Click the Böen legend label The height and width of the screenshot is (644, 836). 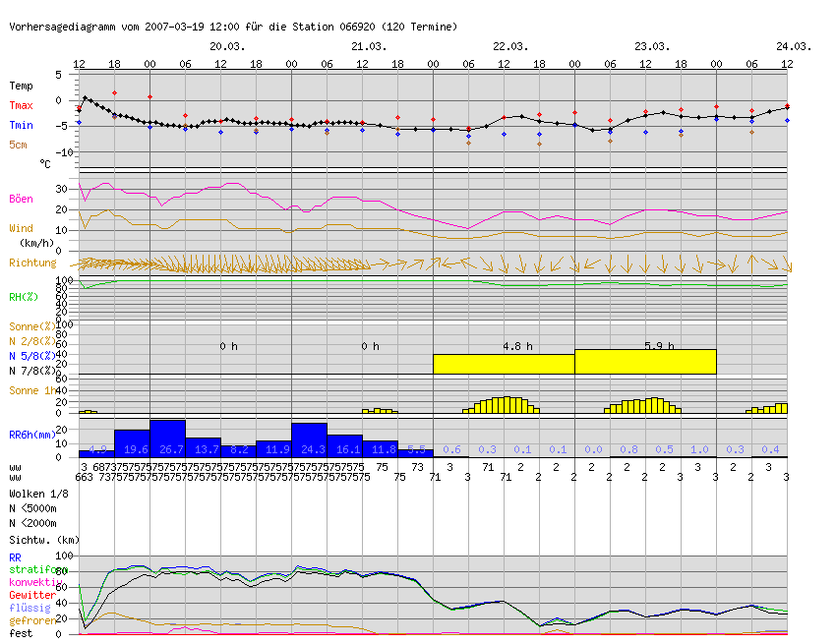tap(22, 199)
